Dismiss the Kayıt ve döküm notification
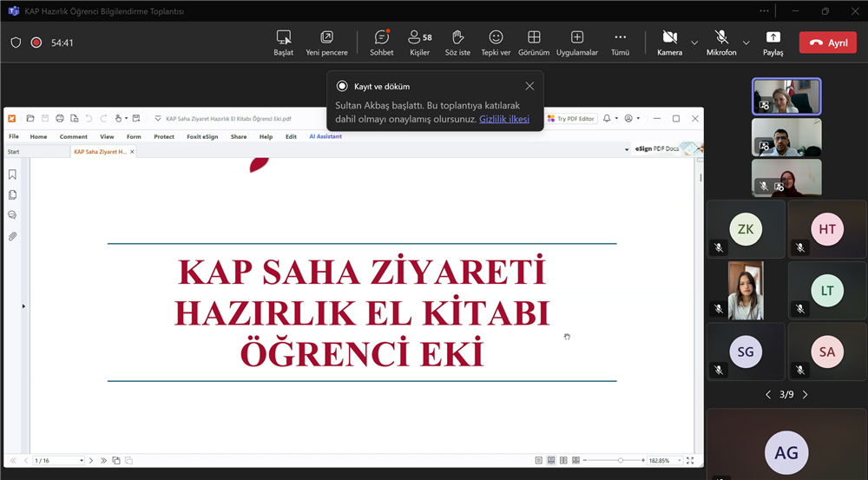Screen dimensions: 868x480 pos(529,86)
